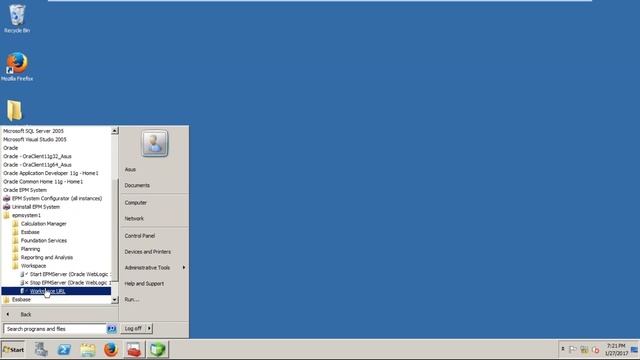Image resolution: width=640 pixels, height=360 pixels.
Task: Expand the Oracle program folder
Action: (11, 148)
